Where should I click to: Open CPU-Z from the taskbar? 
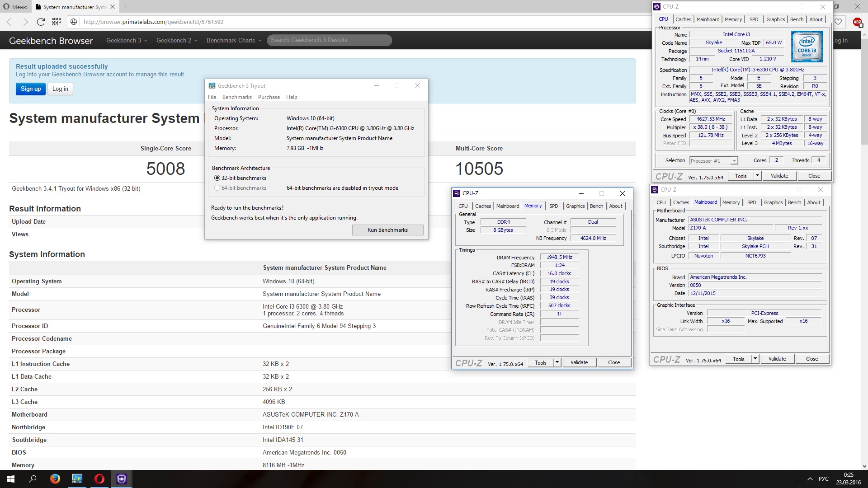click(x=121, y=479)
